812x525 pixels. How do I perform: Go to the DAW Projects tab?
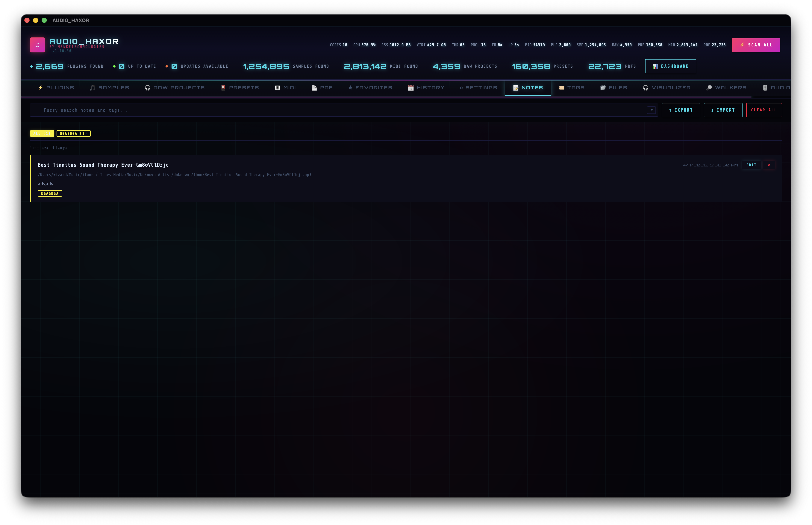(175, 88)
